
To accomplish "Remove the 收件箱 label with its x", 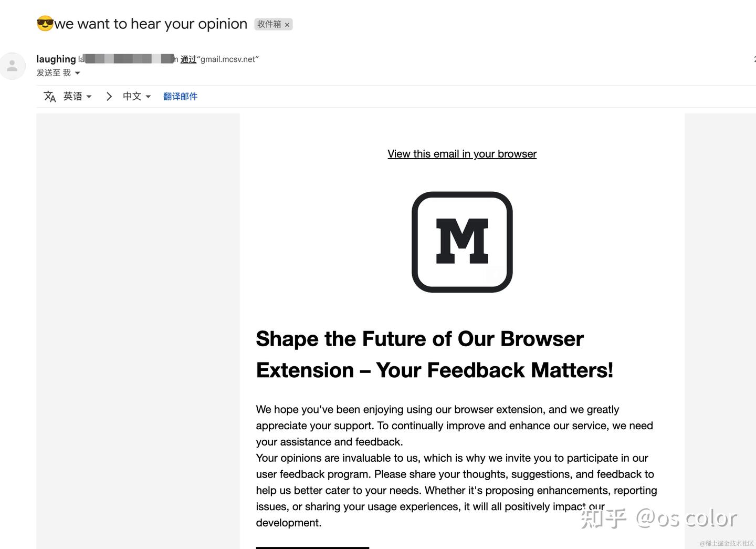I will pyautogui.click(x=287, y=25).
